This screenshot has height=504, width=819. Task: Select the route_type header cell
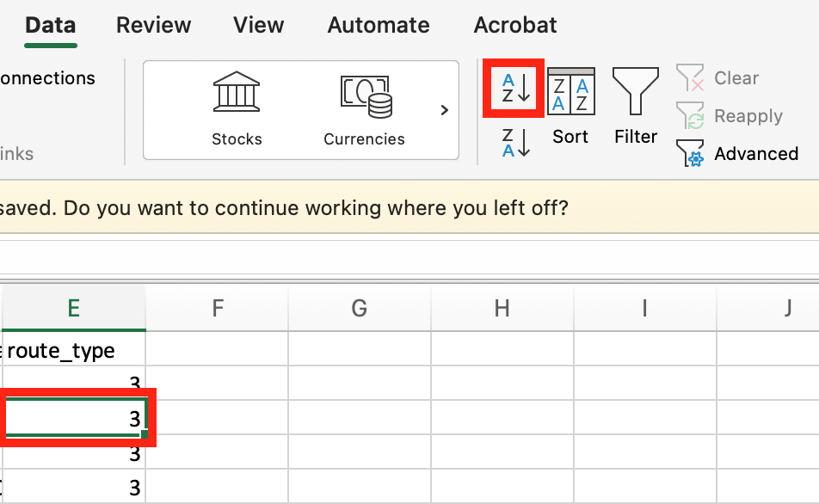point(74,350)
